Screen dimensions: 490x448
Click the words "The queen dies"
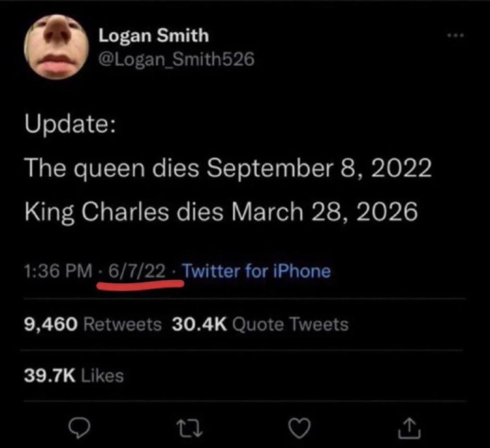point(111,168)
